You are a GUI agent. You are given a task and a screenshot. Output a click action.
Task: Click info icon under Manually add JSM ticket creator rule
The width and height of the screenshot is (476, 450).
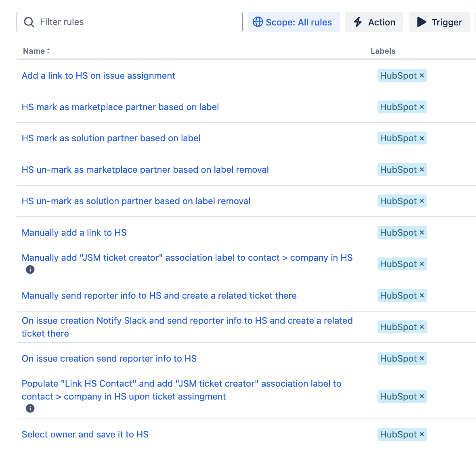click(30, 270)
